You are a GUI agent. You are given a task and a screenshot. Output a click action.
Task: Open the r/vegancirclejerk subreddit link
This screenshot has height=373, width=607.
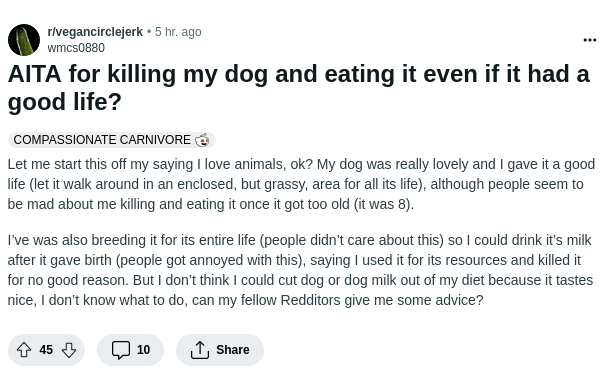pos(95,32)
